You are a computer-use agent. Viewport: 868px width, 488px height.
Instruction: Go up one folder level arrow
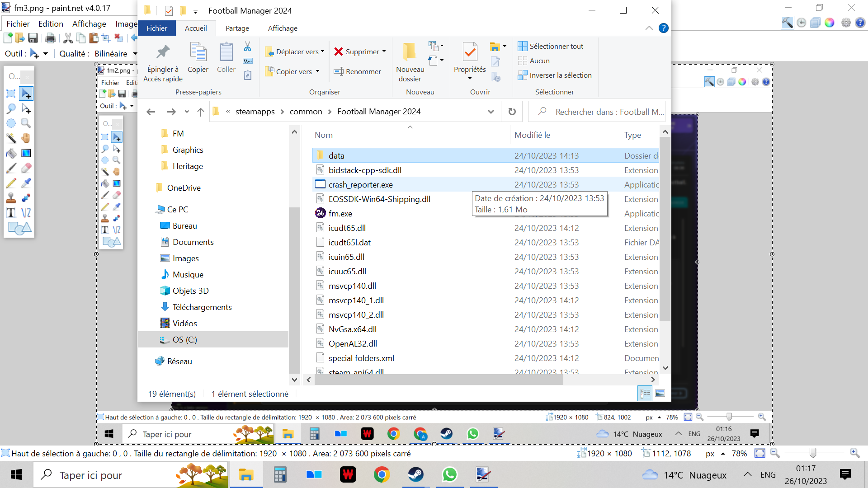[201, 112]
